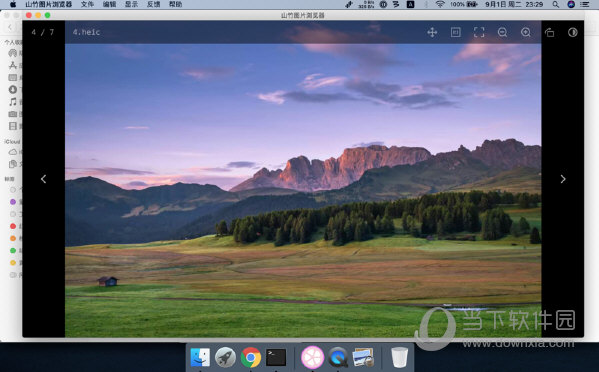
Task: Open Finder from the Dock
Action: tap(200, 357)
